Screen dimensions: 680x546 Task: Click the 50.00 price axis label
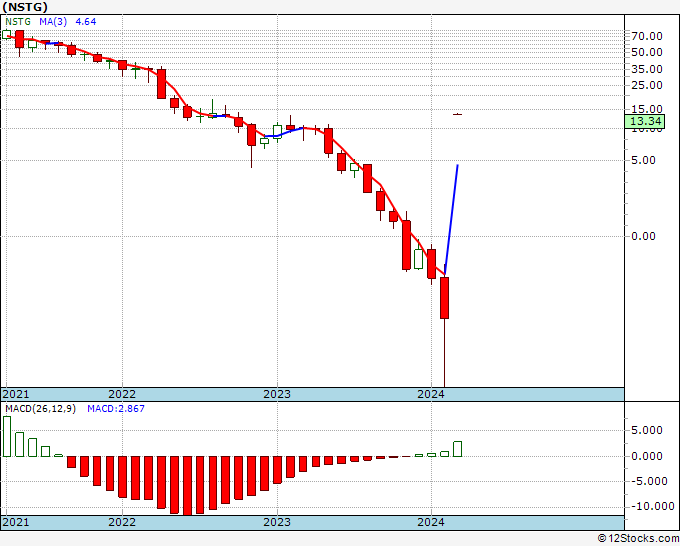coord(647,52)
